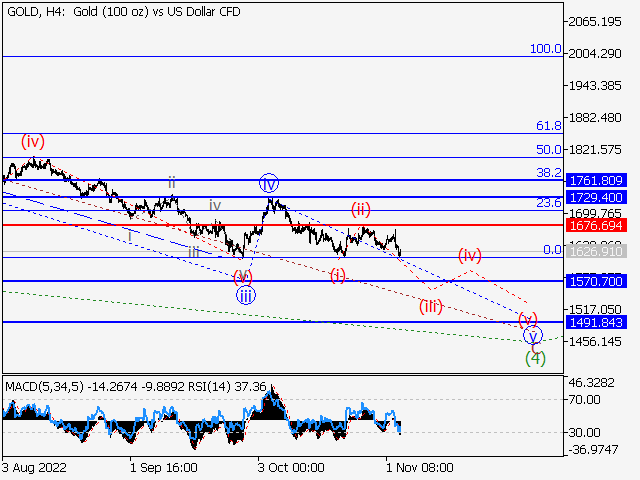This screenshot has width=640, height=480.
Task: Click the 3 Aug 2022 date label
Action: click(x=34, y=467)
